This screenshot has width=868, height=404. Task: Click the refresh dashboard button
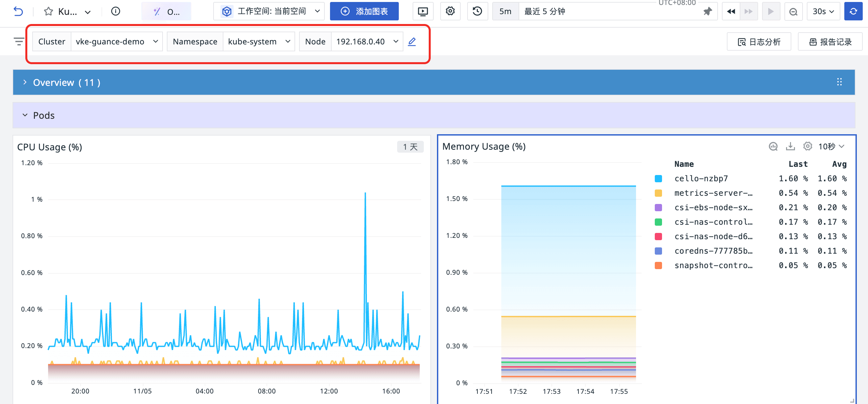coord(853,12)
